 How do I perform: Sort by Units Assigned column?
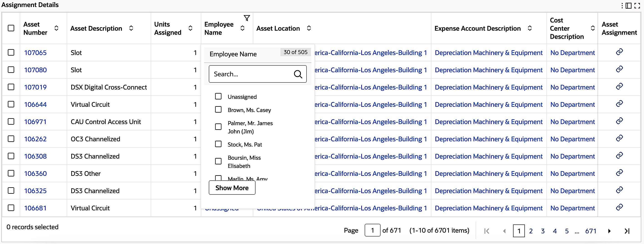point(190,28)
